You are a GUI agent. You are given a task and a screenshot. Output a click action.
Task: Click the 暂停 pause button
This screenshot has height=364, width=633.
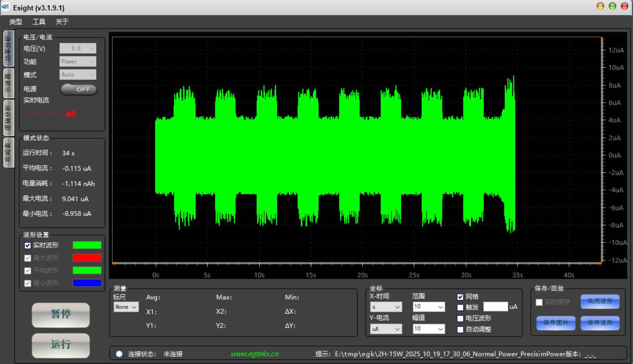coord(61,314)
